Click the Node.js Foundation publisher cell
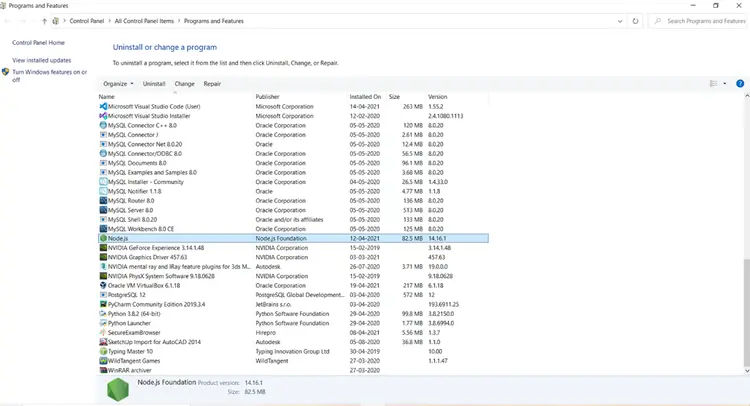Viewport: 750px width, 406px height. pyautogui.click(x=281, y=239)
